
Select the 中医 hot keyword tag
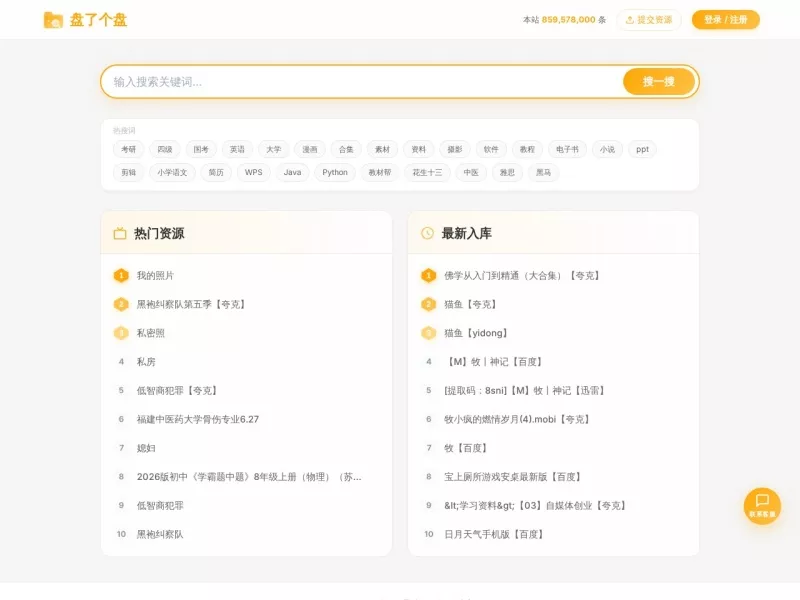tap(471, 172)
